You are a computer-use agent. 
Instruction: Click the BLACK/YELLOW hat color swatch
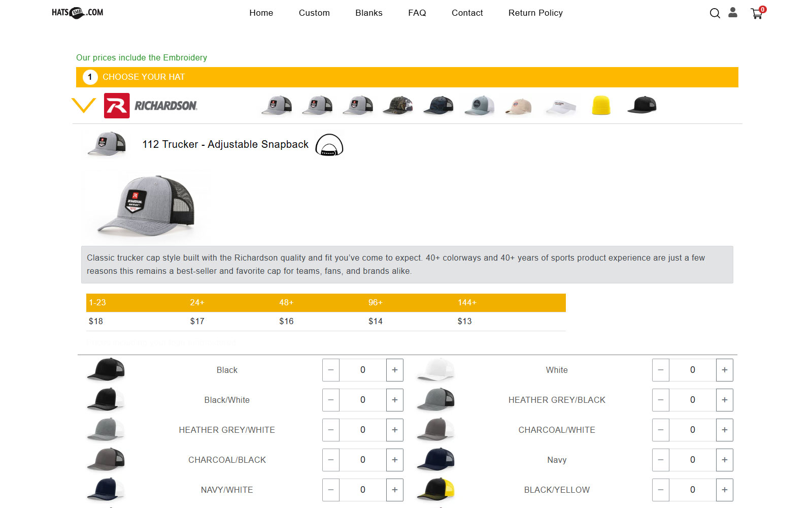pyautogui.click(x=435, y=489)
